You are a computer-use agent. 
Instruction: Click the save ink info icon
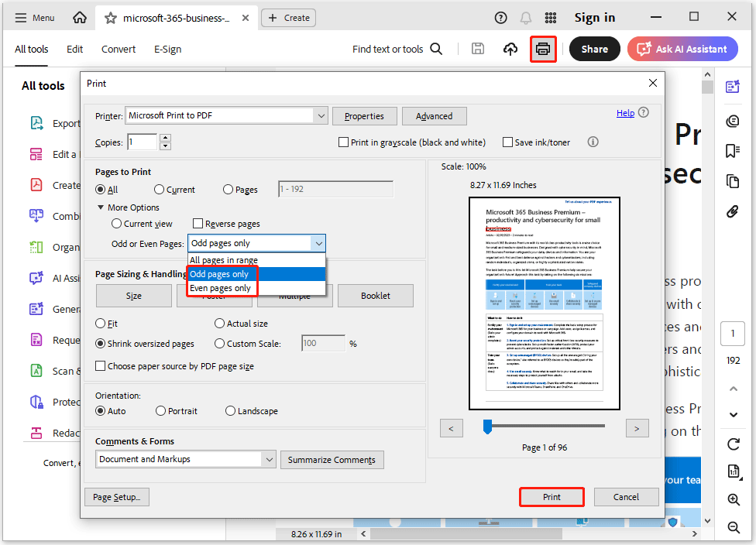[593, 142]
